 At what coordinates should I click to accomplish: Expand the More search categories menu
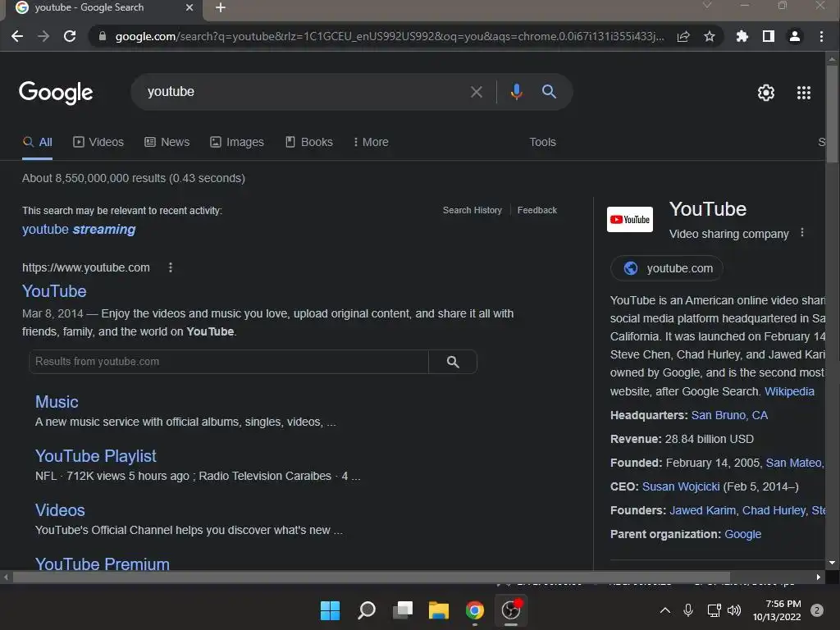point(371,142)
